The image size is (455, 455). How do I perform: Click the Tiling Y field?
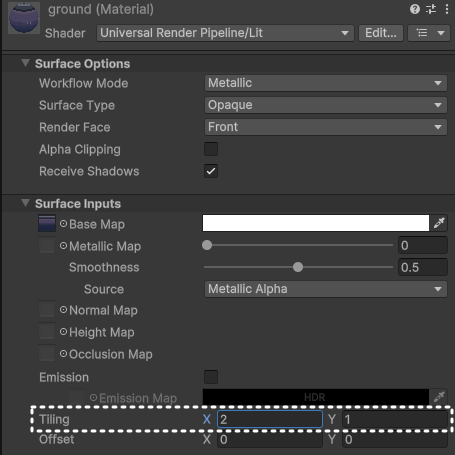[x=395, y=419]
